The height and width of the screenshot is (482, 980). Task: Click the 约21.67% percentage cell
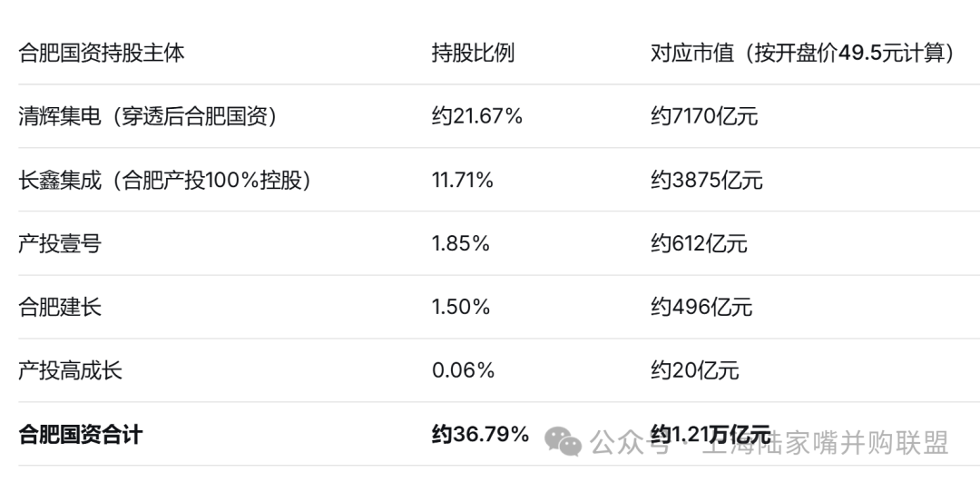point(477,117)
